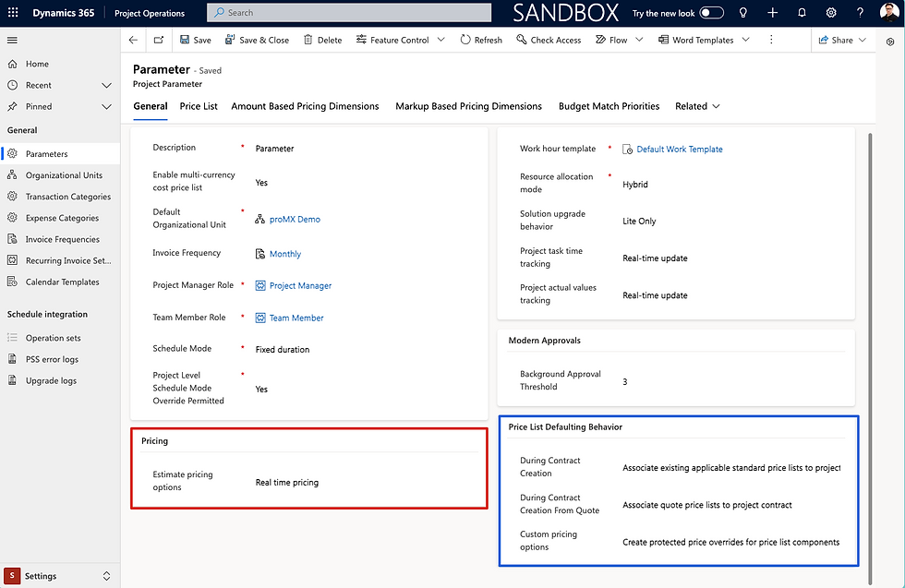The image size is (905, 588).
Task: Click the plus quick create icon
Action: pyautogui.click(x=772, y=13)
